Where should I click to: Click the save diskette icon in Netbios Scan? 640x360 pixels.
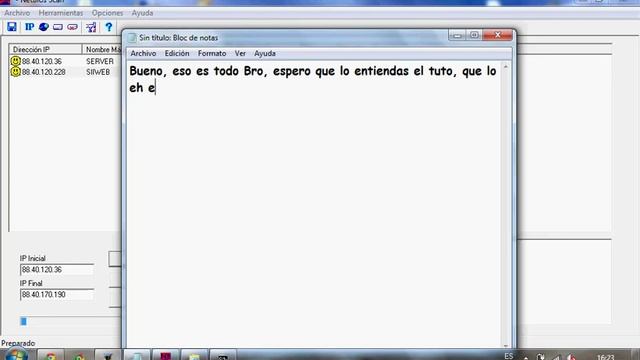click(x=12, y=27)
